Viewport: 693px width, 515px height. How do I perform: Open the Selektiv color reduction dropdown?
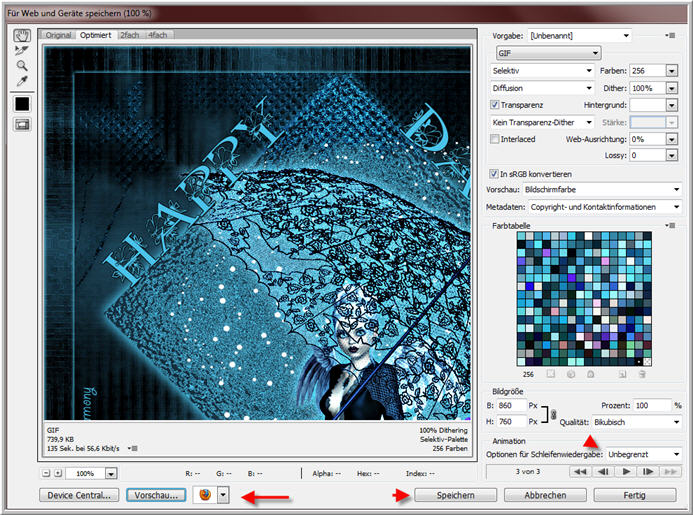(x=542, y=70)
